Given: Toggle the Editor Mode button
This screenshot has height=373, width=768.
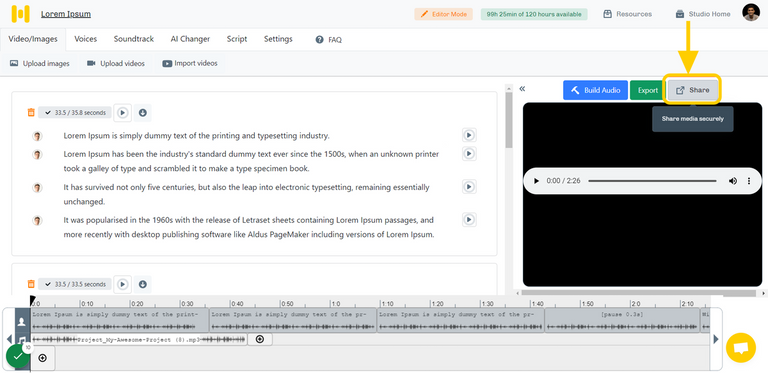Looking at the screenshot, I should (443, 14).
